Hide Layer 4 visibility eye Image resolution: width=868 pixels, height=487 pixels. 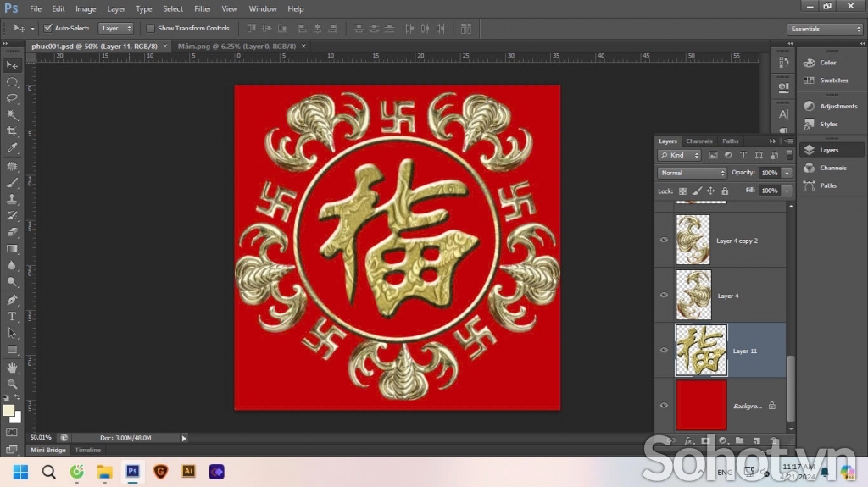664,295
